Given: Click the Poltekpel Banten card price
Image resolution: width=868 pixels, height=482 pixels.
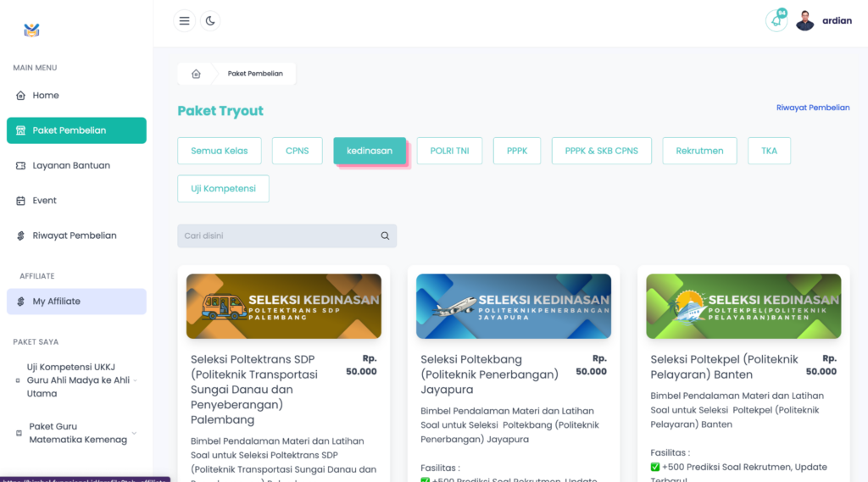Looking at the screenshot, I should click(x=821, y=365).
